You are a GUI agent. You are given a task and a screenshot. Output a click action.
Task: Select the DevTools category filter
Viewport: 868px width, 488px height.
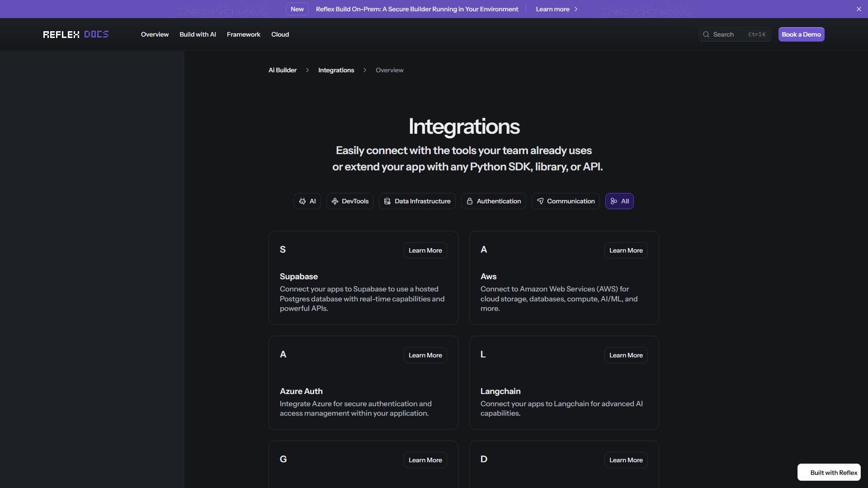pos(350,201)
